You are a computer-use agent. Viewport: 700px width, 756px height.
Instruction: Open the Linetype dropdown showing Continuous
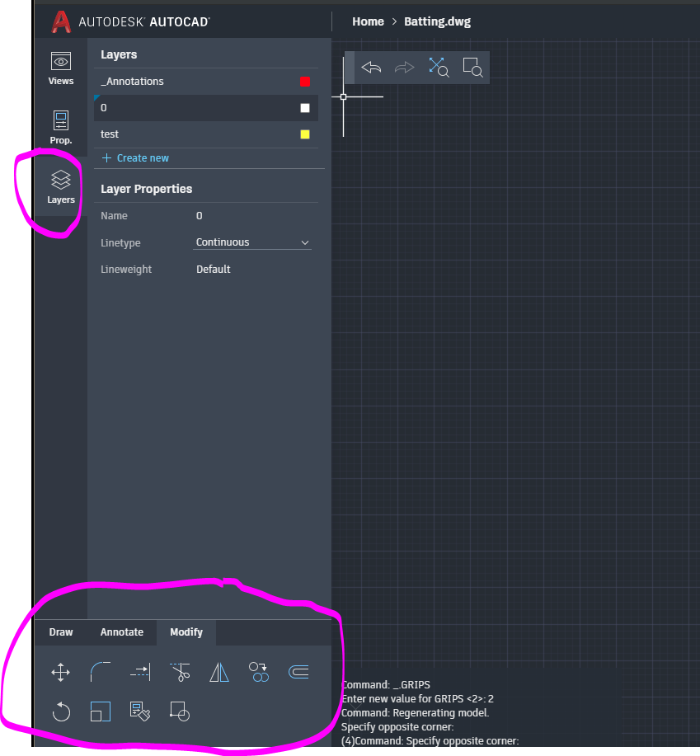(x=251, y=242)
